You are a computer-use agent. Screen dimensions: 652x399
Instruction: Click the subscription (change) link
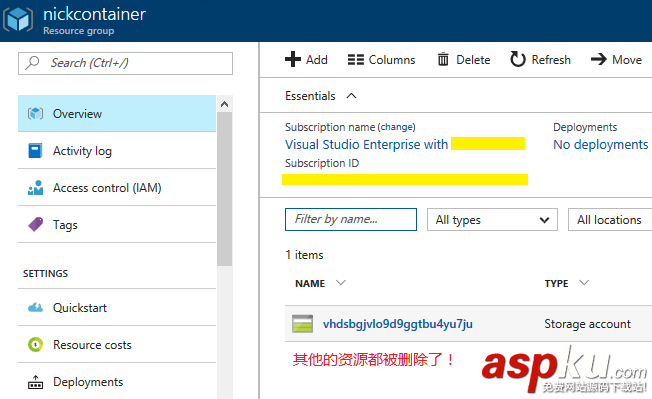[x=396, y=127]
